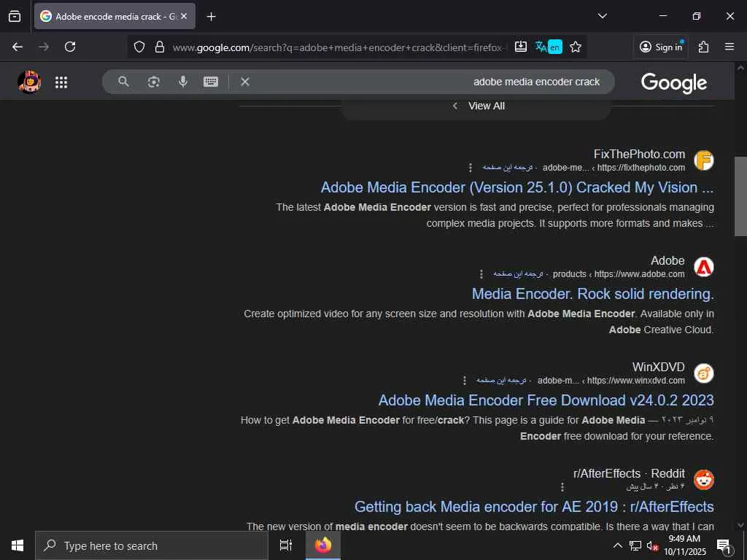Screen dimensions: 747x560
Task: Open more options for Reddit result
Action: point(562,486)
